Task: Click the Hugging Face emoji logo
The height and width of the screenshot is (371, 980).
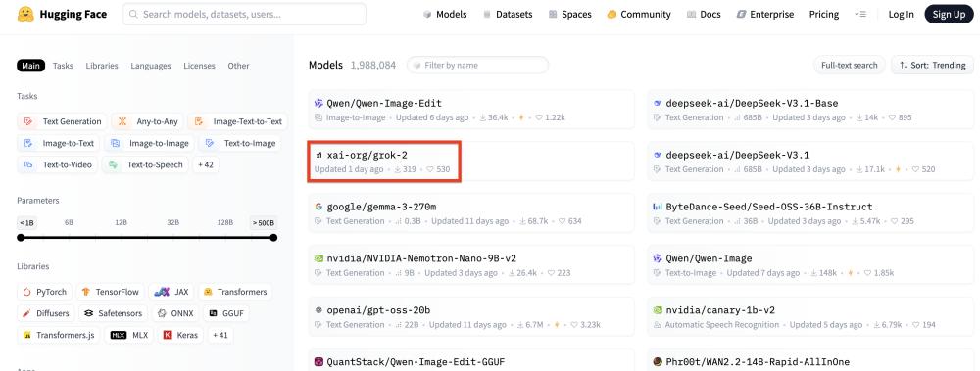Action: pos(25,14)
